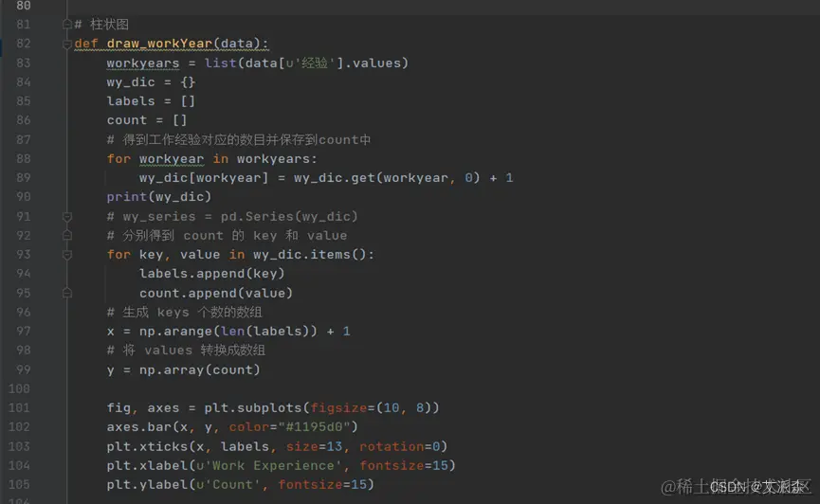Click the comment on line 98 about values
The width and height of the screenshot is (820, 504).
186,351
